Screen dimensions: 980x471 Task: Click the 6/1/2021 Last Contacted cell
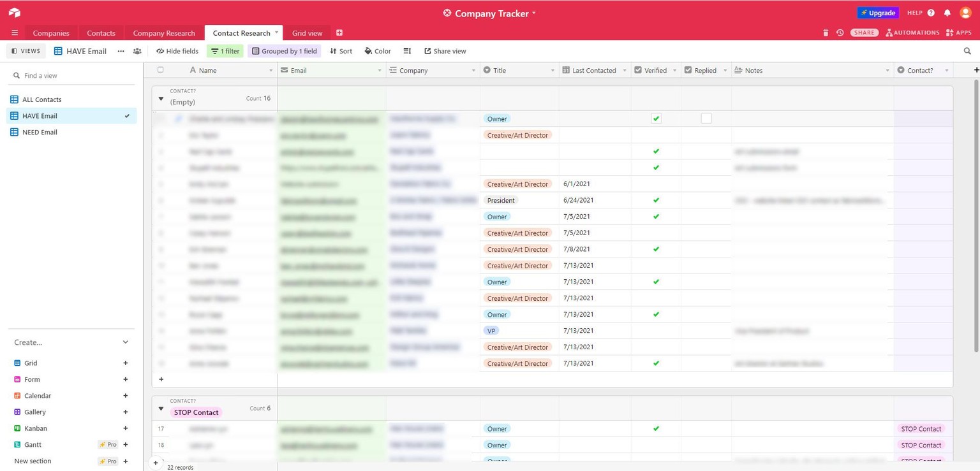click(595, 184)
